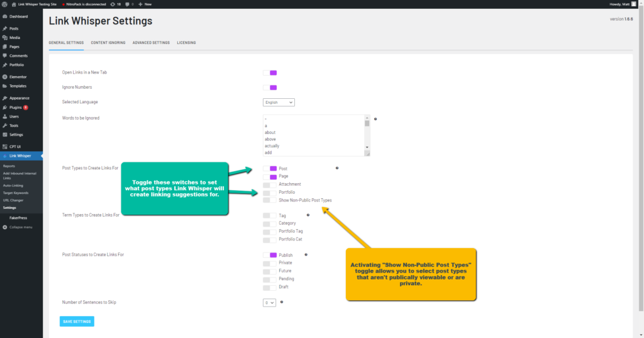Click the Templates folder icon in sidebar
The image size is (644, 338).
click(x=5, y=86)
